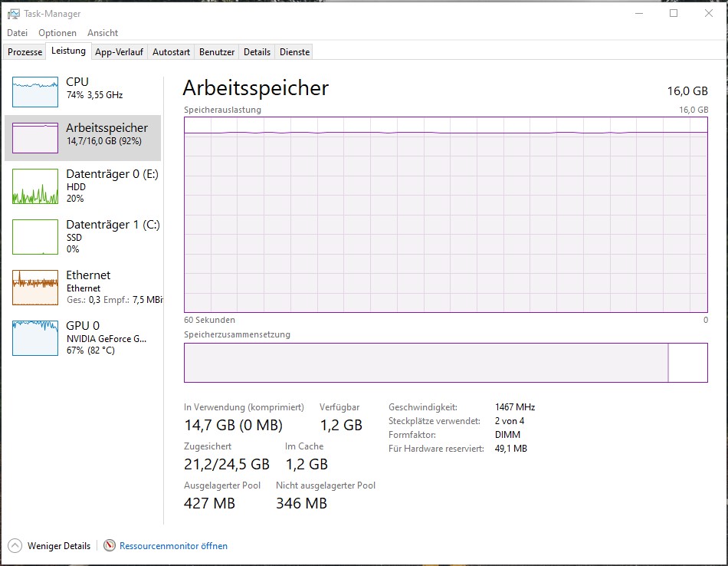This screenshot has height=566, width=728.
Task: Switch to the Prozesse tab
Action: 25,51
